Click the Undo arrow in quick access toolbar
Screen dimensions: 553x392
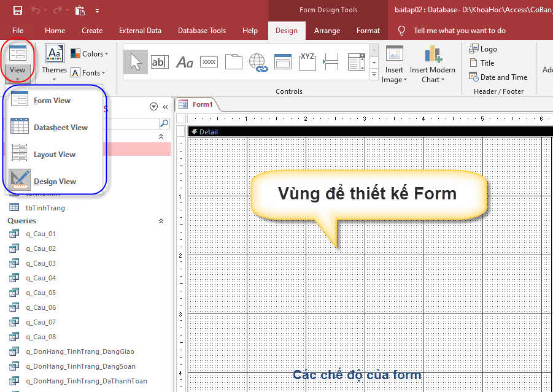click(x=36, y=10)
